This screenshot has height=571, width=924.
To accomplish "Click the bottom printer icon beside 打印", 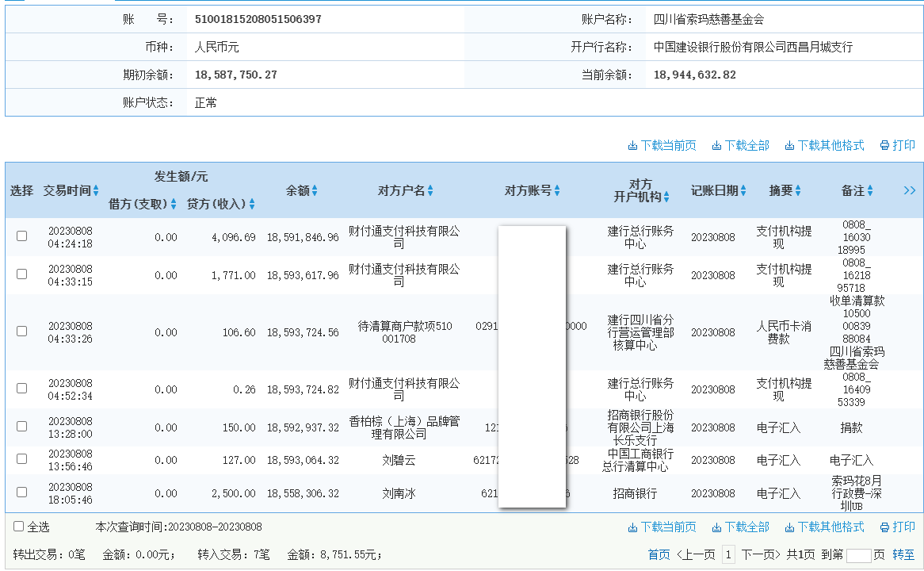I will coord(884,527).
